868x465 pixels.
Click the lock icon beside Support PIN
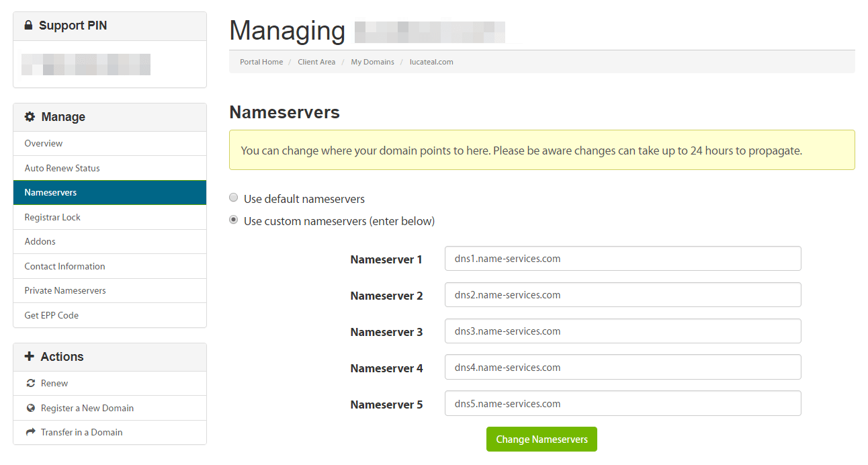(28, 26)
